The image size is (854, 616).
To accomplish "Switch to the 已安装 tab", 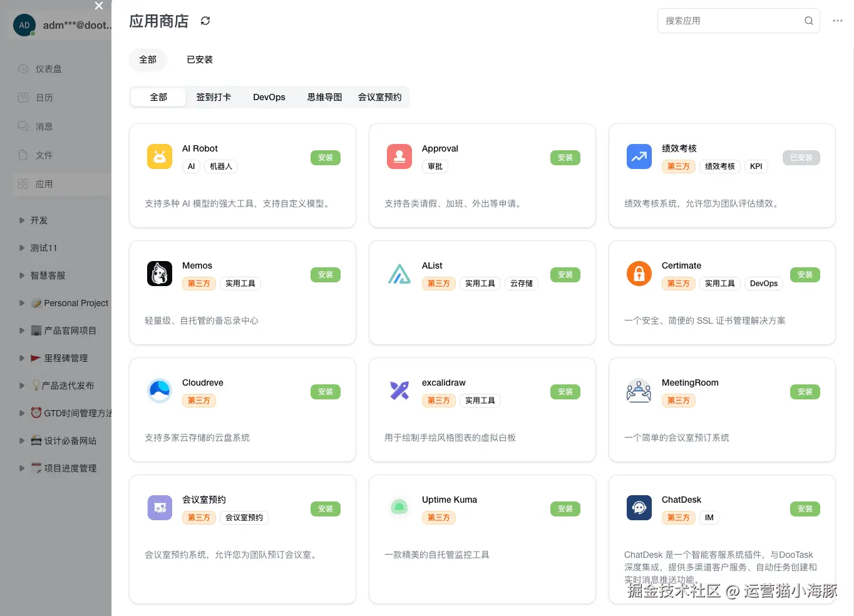I will 200,59.
